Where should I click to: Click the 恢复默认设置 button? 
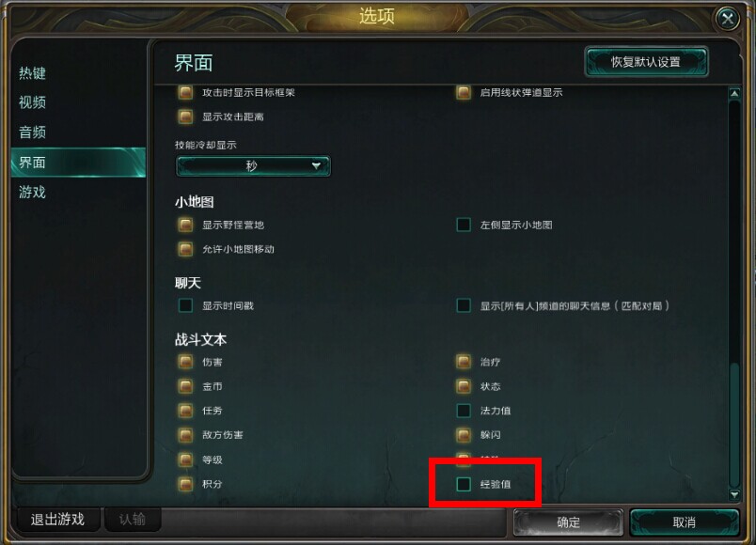click(646, 62)
